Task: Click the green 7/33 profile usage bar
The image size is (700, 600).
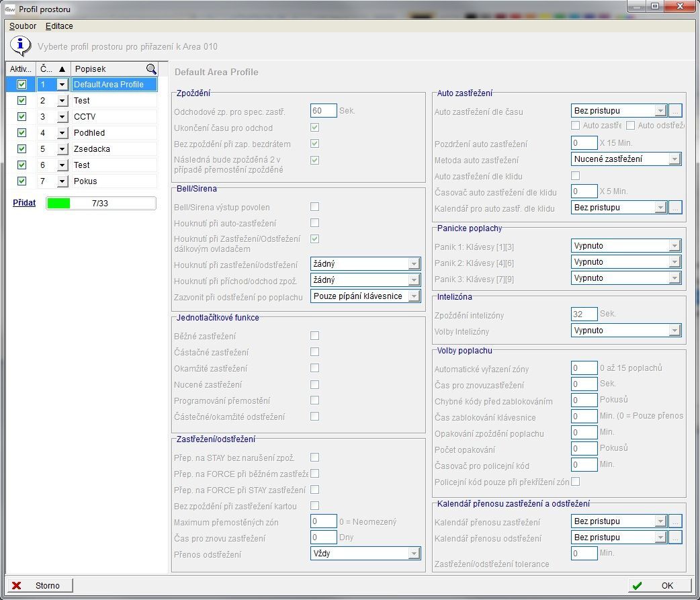Action: tap(101, 203)
